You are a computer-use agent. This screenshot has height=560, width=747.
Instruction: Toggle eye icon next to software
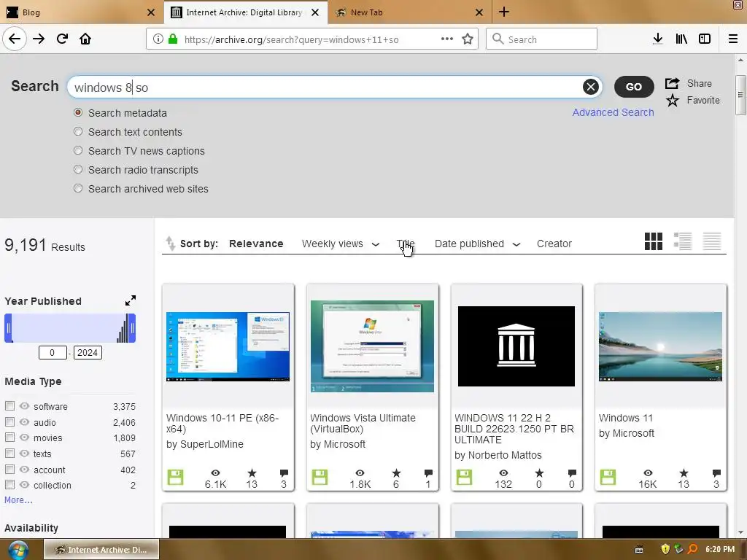coord(24,405)
